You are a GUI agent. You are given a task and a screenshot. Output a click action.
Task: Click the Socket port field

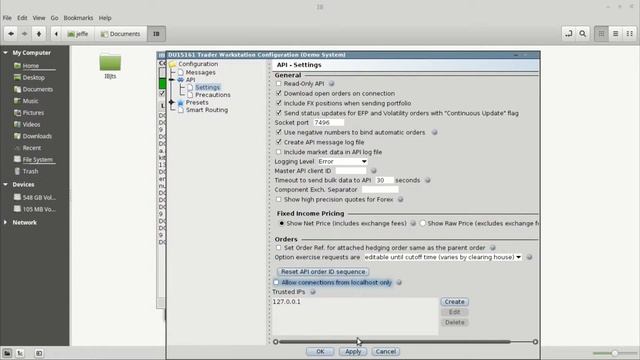point(329,122)
